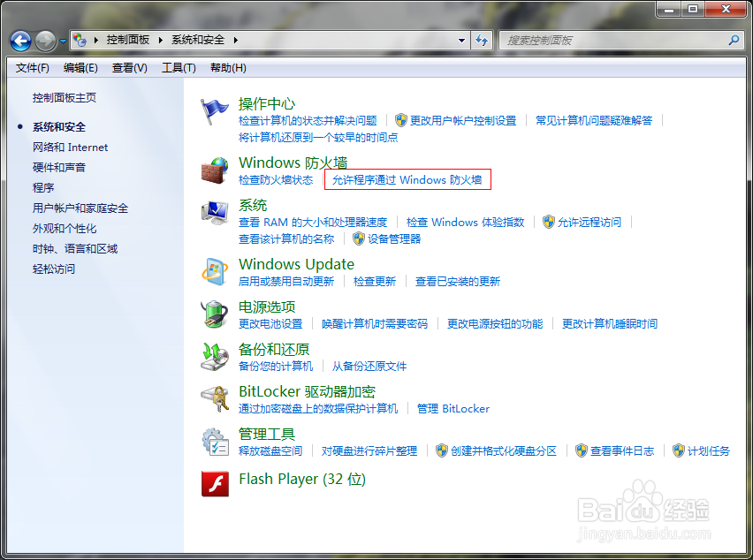Click 控制面板 breadcrumb in address bar
The width and height of the screenshot is (753, 560).
(x=128, y=40)
